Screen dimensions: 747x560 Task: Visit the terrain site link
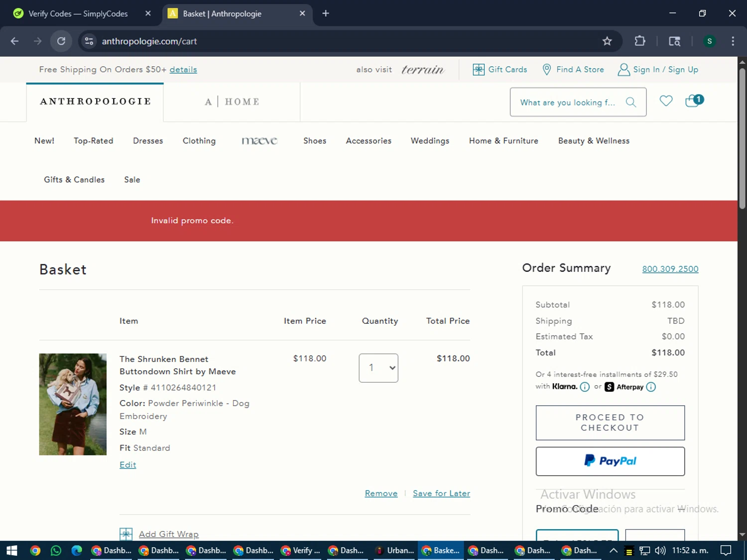422,70
